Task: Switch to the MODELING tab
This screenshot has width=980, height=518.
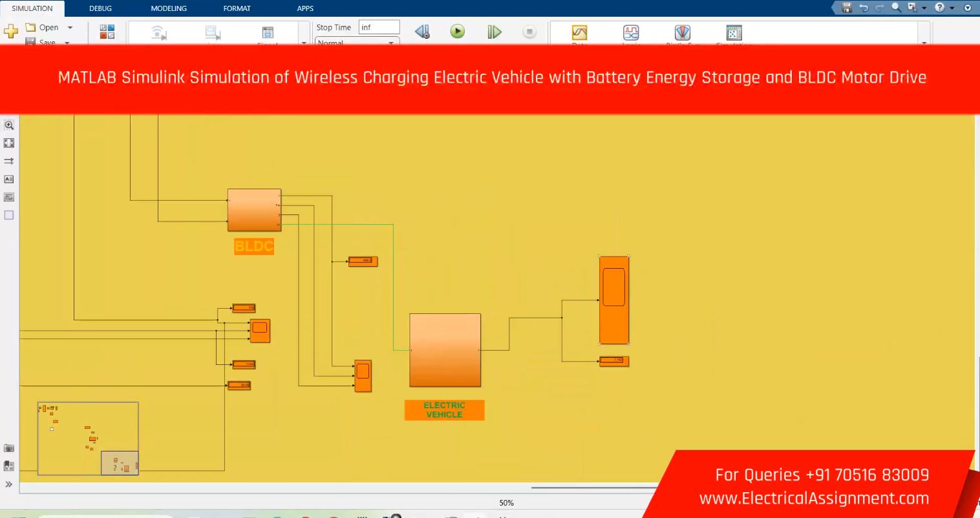Action: (169, 8)
